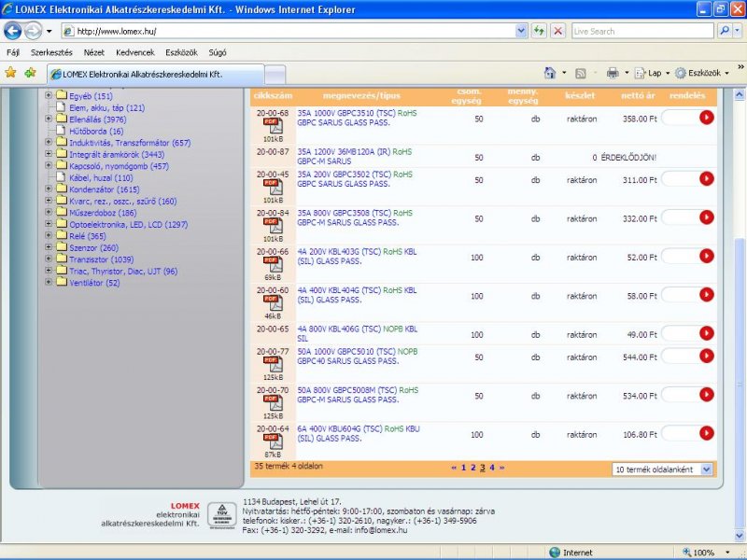Viewport: 747px width, 560px height.
Task: Open the Ventilátor (52) category
Action: click(94, 283)
